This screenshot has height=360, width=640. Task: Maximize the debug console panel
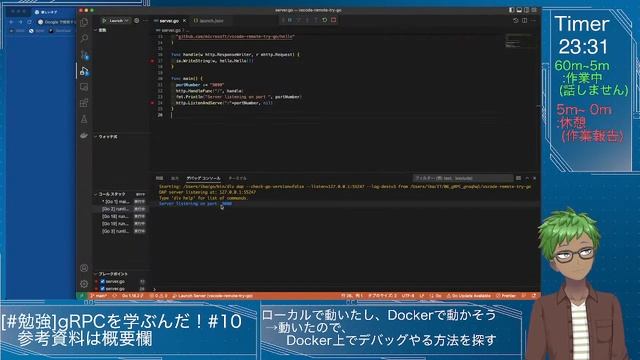pyautogui.click(x=527, y=178)
